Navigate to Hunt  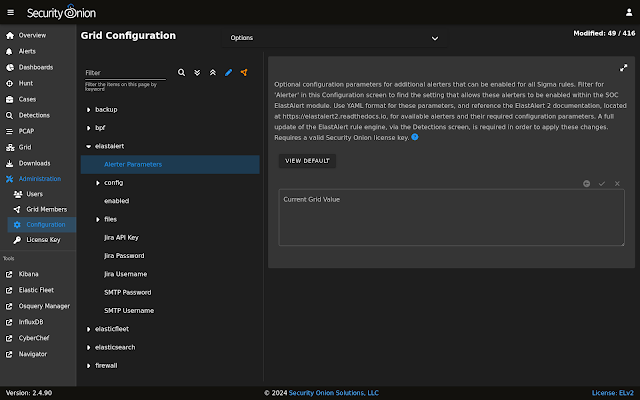(x=38, y=83)
